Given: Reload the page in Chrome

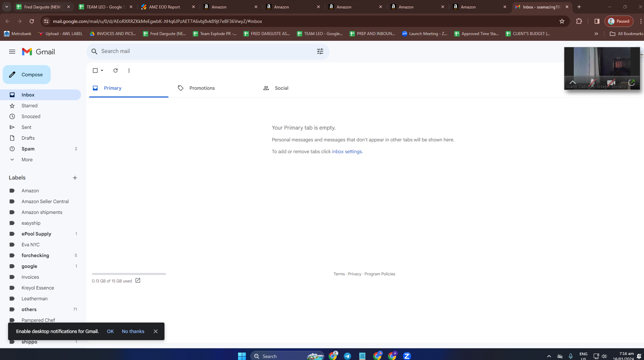Looking at the screenshot, I should pyautogui.click(x=32, y=21).
